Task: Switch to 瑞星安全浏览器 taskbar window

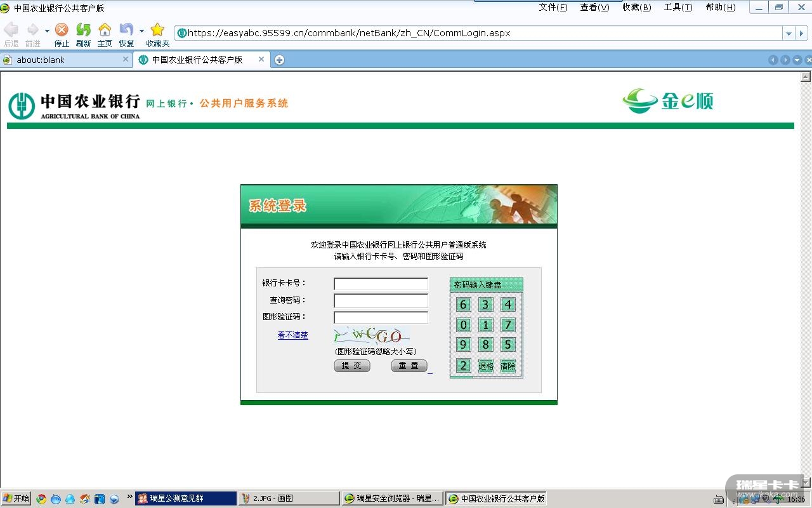Action: click(x=393, y=498)
